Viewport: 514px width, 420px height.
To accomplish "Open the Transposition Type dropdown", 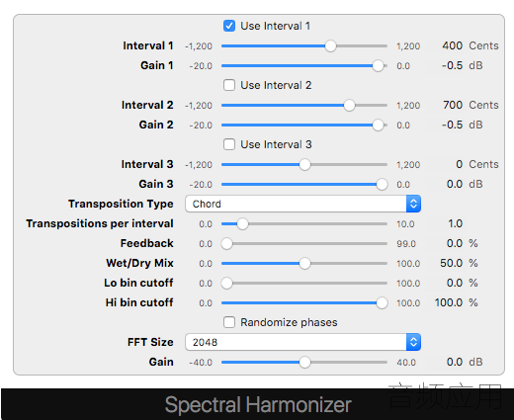I will pos(302,204).
